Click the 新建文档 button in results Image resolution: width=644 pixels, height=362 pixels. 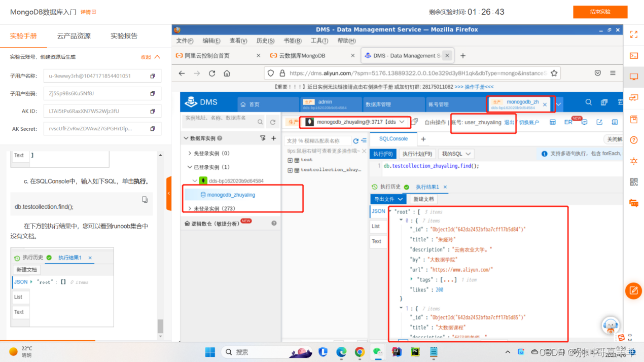tap(423, 199)
